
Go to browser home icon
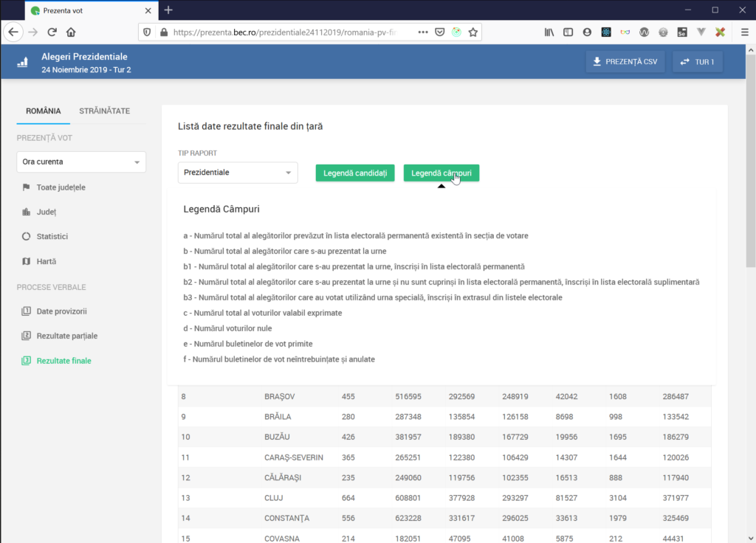(x=71, y=32)
